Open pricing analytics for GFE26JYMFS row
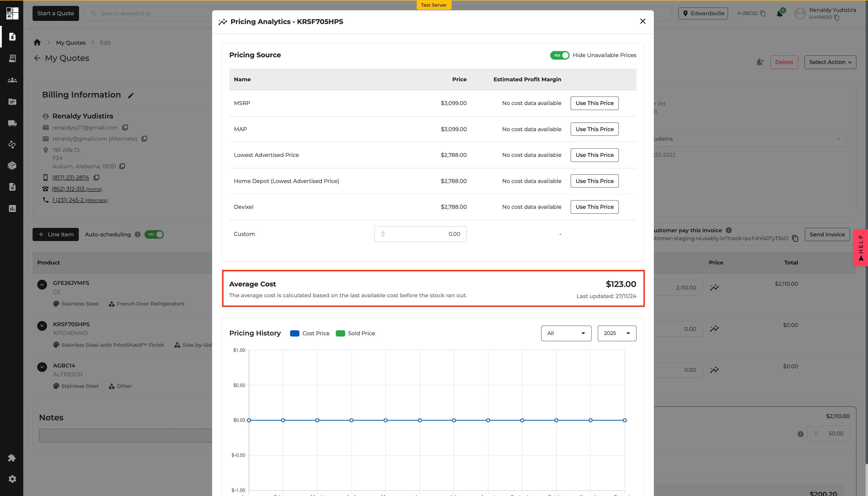The width and height of the screenshot is (868, 496). click(x=714, y=287)
